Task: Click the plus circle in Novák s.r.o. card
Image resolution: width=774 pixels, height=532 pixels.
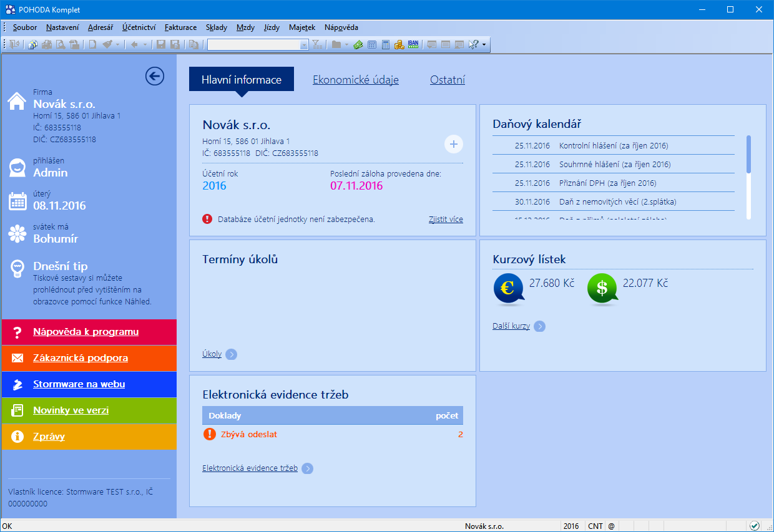Action: (454, 144)
